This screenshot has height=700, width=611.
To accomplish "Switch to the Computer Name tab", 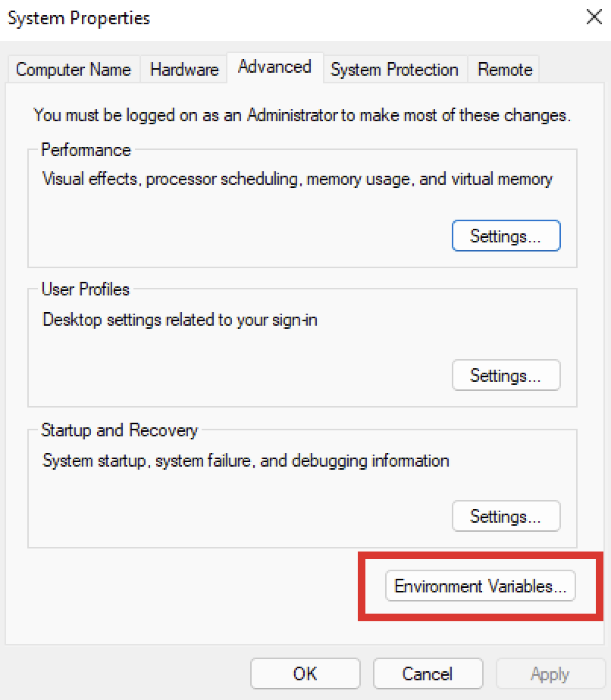I will click(74, 69).
